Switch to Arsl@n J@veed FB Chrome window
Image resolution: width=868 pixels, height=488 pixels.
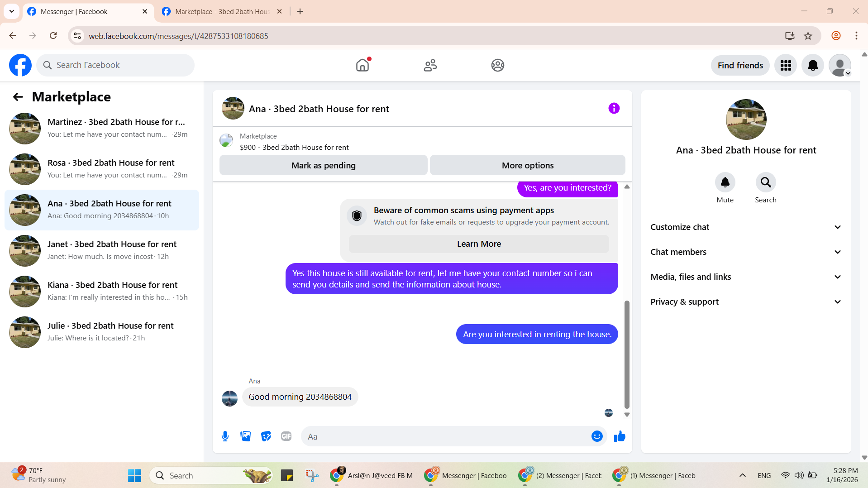point(372,476)
